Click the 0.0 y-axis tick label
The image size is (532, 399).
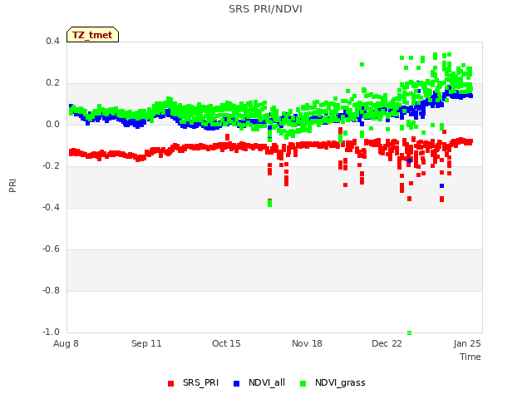[x=52, y=124]
